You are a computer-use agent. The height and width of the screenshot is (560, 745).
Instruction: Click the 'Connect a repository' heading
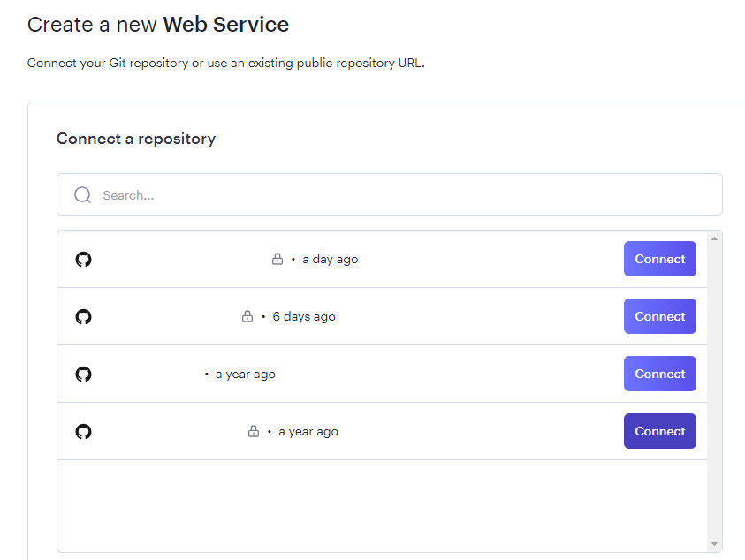(135, 139)
